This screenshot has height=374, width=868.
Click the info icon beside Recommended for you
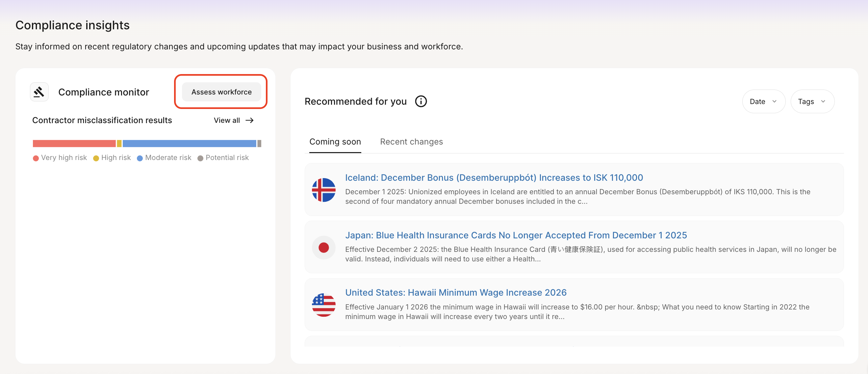tap(421, 101)
